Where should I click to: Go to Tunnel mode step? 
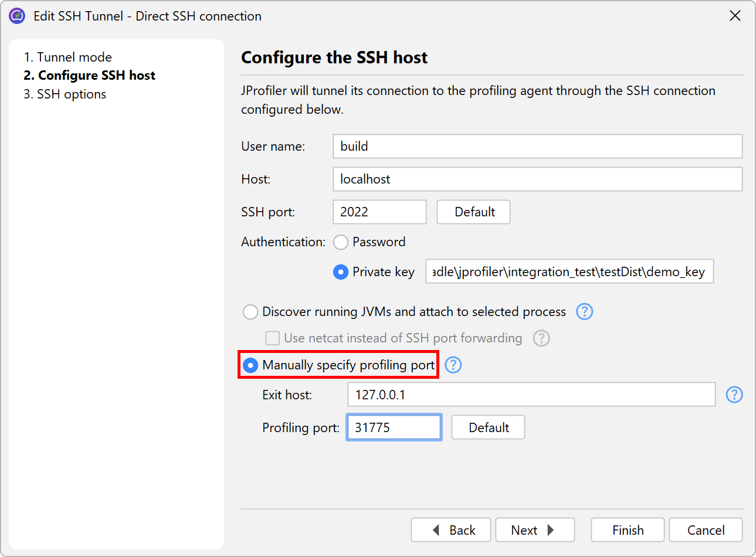[x=67, y=57]
